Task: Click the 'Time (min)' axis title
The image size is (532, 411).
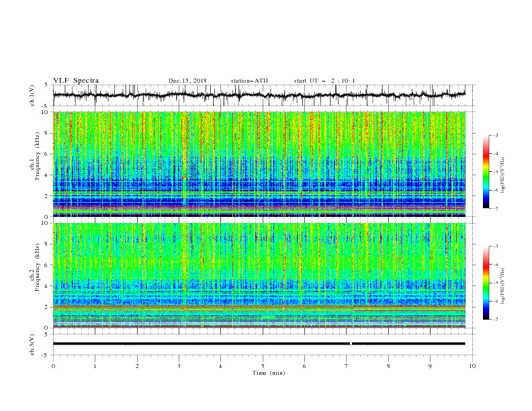Action: coord(269,373)
